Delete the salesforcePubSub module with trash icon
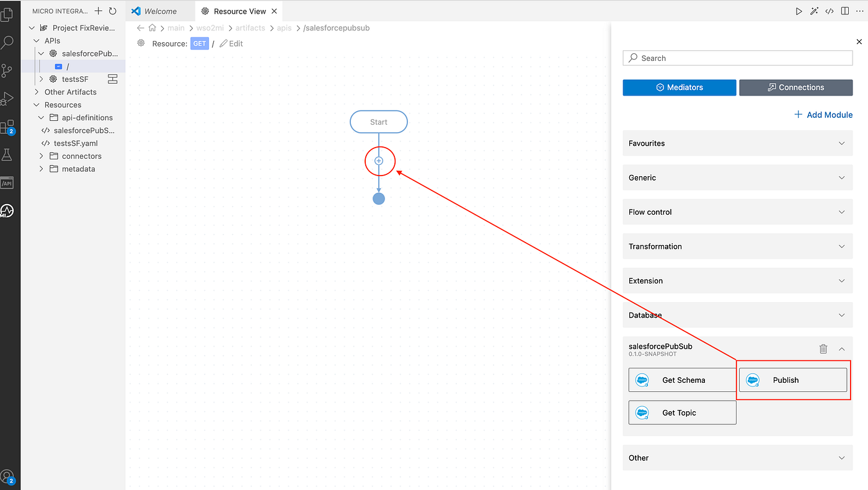Image resolution: width=868 pixels, height=490 pixels. 823,349
